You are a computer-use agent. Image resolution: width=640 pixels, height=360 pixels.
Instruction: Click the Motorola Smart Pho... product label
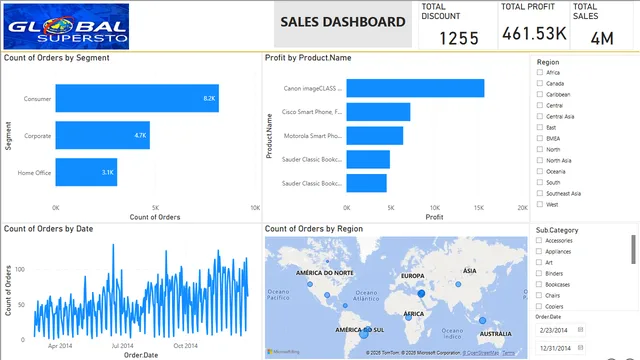313,136
